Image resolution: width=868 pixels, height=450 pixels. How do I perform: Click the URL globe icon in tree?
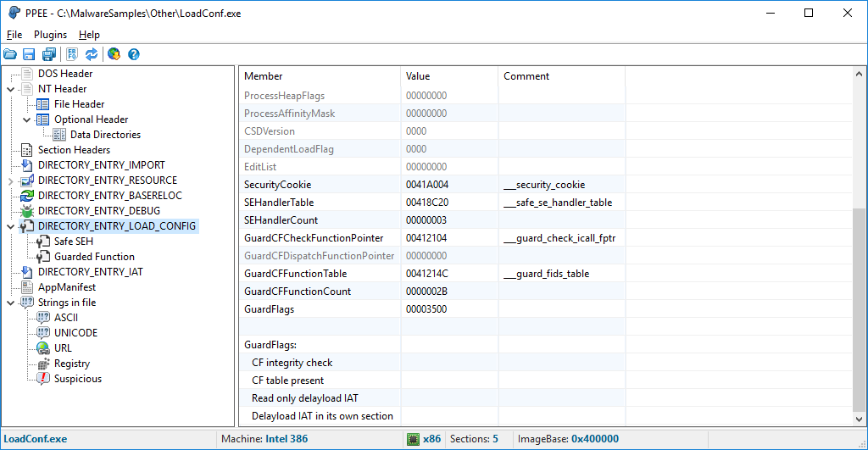coord(42,348)
